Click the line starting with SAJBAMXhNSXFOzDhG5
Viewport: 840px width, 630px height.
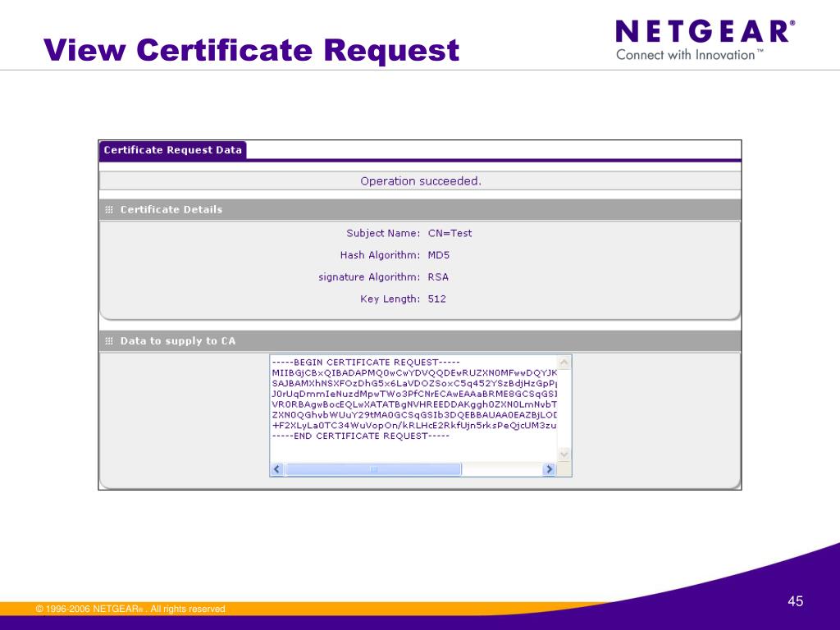[x=414, y=384]
